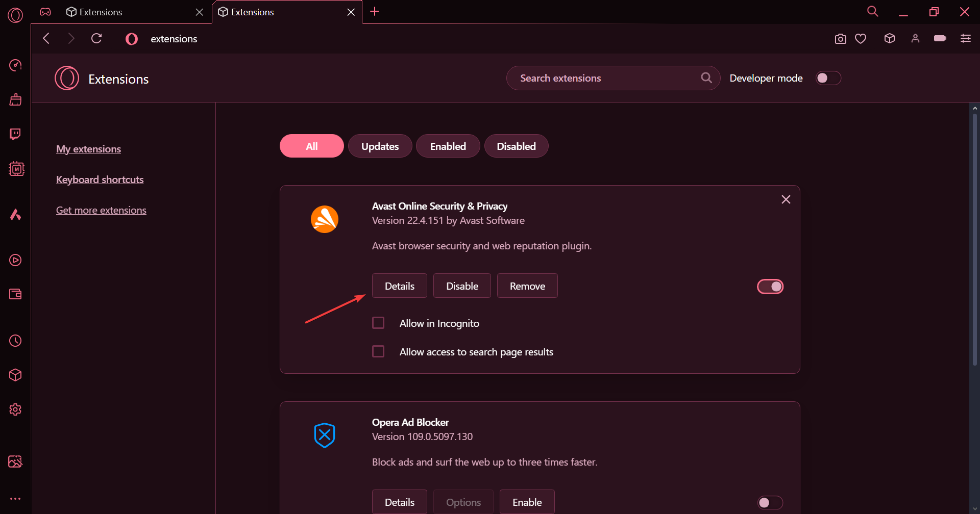Open Get more extensions link
980x514 pixels.
pyautogui.click(x=101, y=210)
